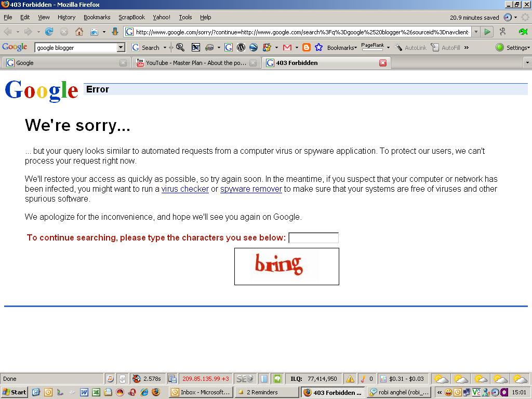The width and height of the screenshot is (532, 399).
Task: Click the hamburger icon in Google toolbar
Action: (210, 47)
